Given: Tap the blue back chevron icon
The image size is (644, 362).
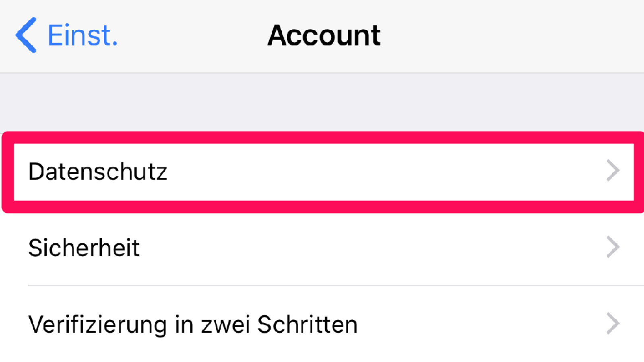Looking at the screenshot, I should pos(26,35).
